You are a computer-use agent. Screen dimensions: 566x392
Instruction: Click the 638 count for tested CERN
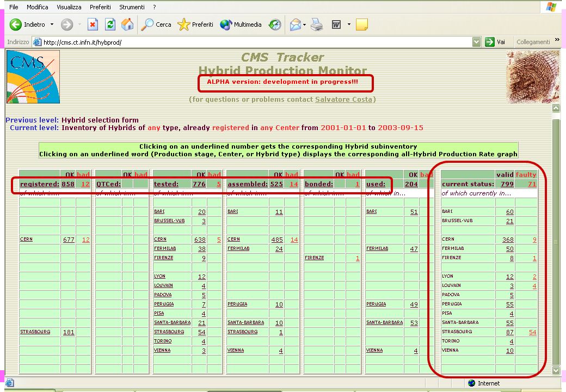point(200,240)
